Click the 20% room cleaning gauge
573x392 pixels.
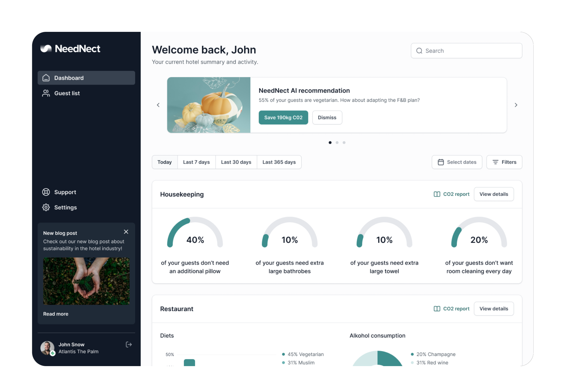point(479,233)
